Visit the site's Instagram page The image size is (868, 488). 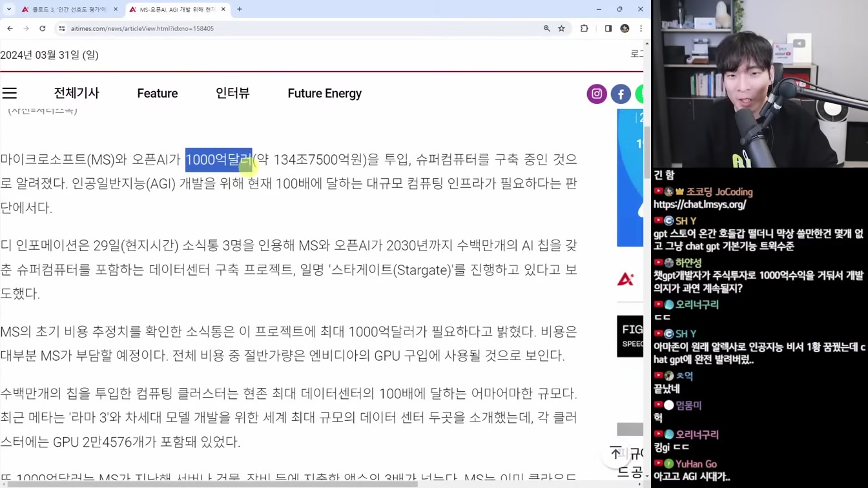pyautogui.click(x=597, y=94)
